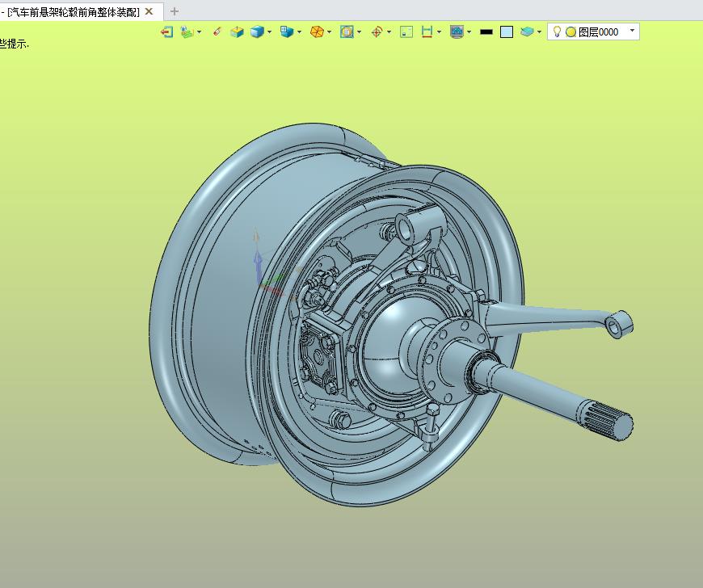This screenshot has height=588, width=703.
Task: Click the yellow-topped box view icon
Action: (237, 31)
